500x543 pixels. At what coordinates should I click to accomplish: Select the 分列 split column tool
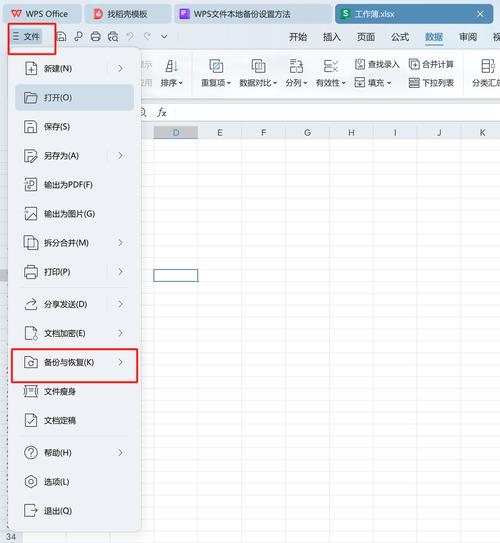[296, 73]
